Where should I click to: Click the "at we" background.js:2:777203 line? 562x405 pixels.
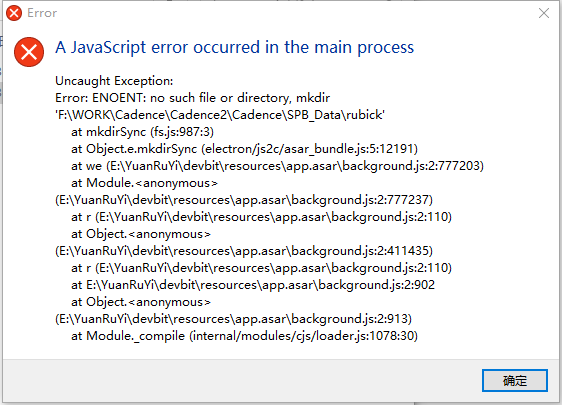point(277,166)
